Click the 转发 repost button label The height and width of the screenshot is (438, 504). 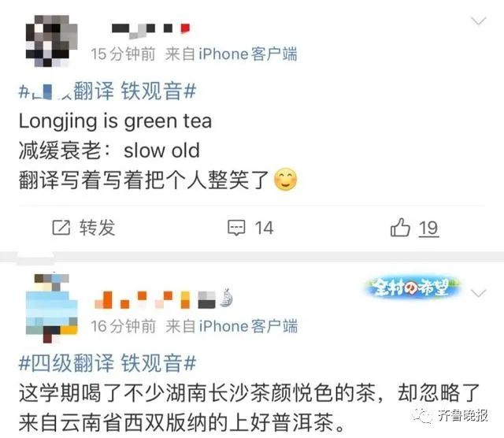[97, 228]
